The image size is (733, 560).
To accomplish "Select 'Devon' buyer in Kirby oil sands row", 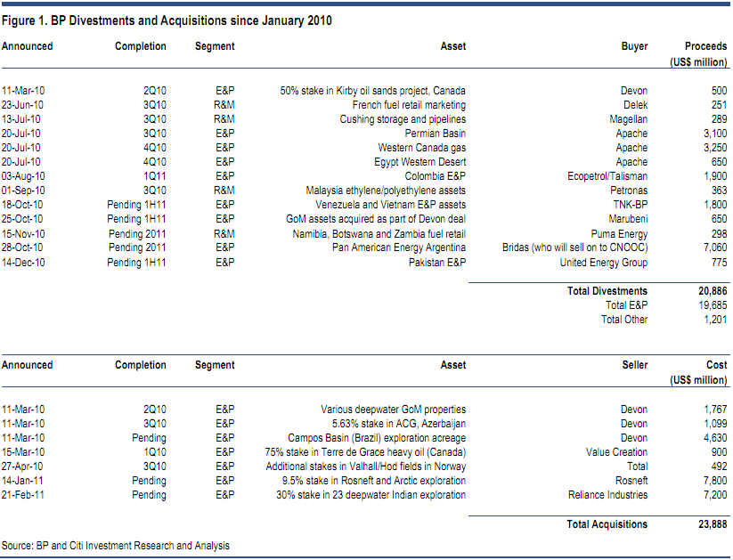I will [x=634, y=91].
